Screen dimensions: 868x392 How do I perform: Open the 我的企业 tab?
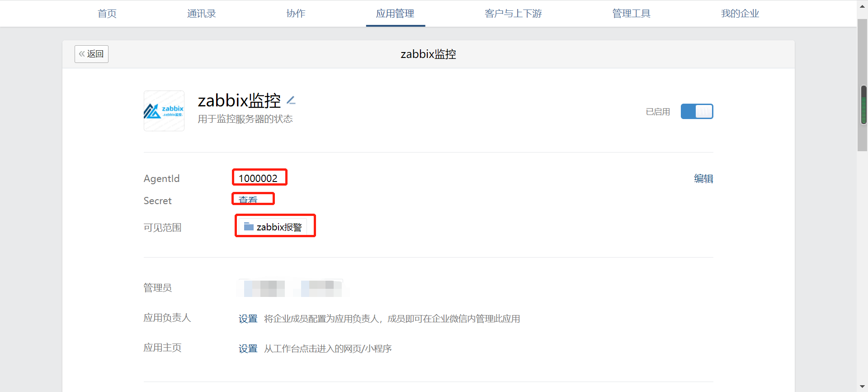click(x=740, y=14)
